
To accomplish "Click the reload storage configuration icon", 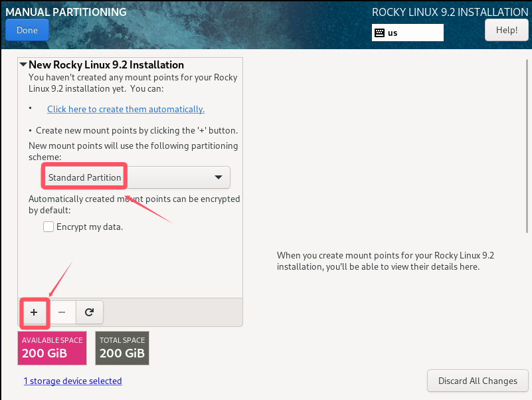I will click(89, 312).
